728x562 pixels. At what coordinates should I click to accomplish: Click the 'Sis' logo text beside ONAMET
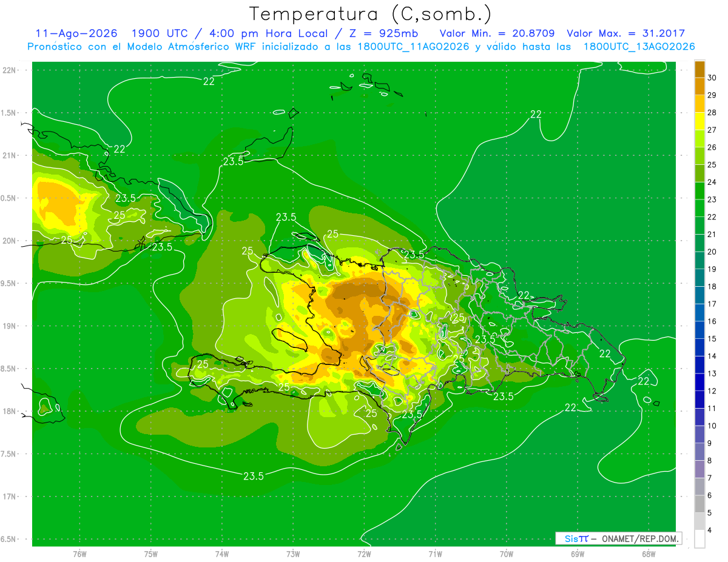pyautogui.click(x=571, y=538)
